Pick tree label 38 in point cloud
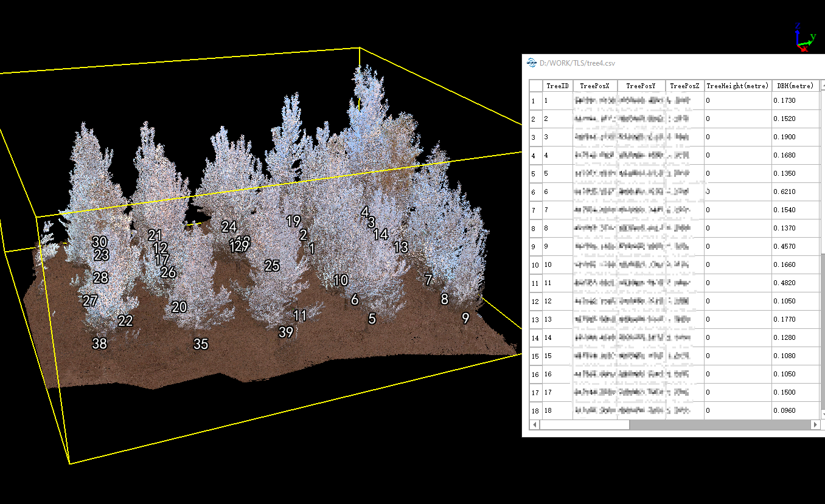Screen dimensions: 825x504 coord(99,344)
